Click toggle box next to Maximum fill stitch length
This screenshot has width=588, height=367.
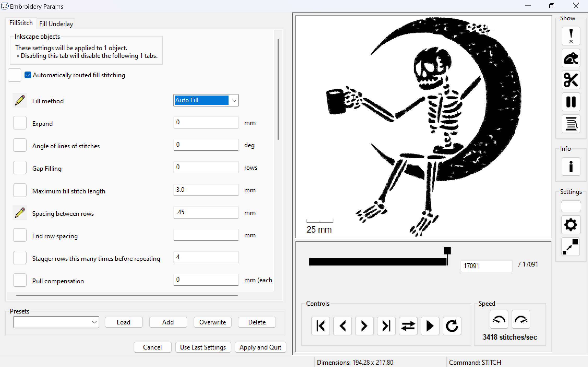pyautogui.click(x=20, y=190)
